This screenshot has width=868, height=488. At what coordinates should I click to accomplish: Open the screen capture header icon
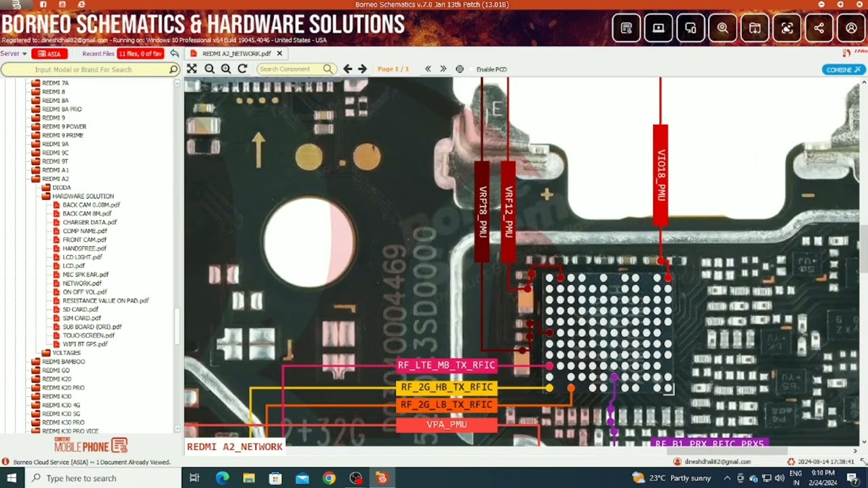click(x=787, y=28)
